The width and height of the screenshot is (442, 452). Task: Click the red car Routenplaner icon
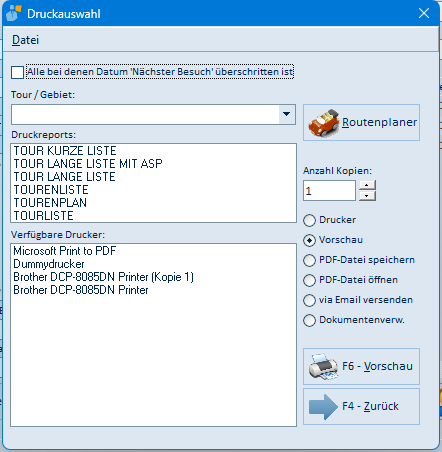pos(323,123)
